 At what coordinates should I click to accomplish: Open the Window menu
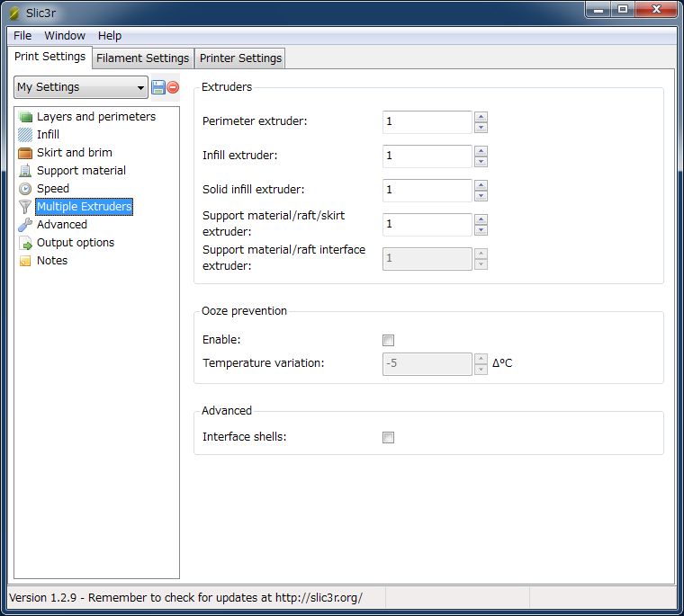[x=65, y=36]
